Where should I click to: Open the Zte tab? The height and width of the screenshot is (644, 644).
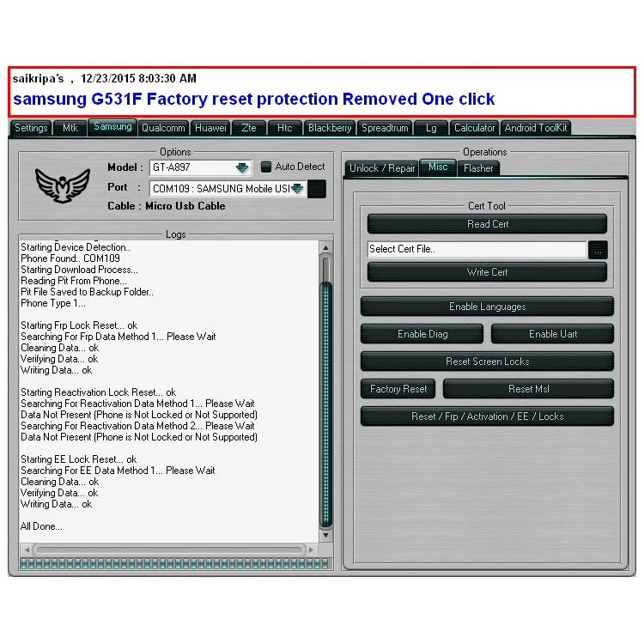[248, 128]
